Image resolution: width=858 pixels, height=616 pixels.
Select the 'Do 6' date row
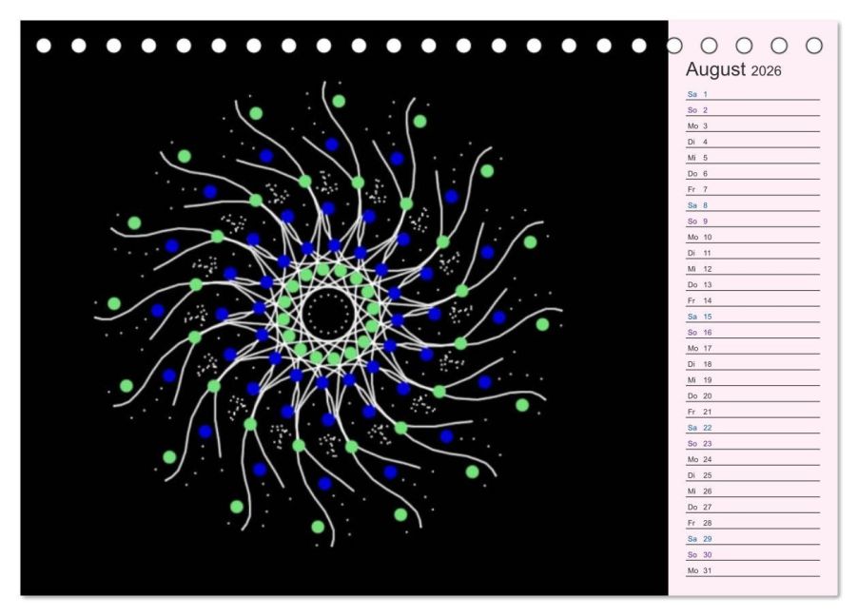(753, 173)
